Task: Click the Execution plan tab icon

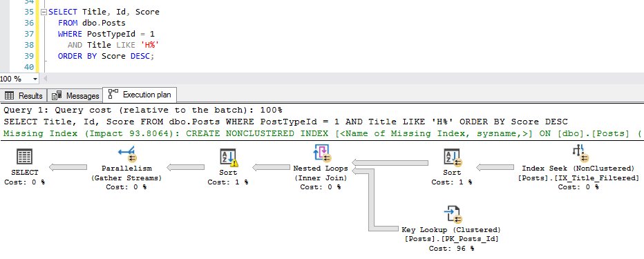Action: (113, 94)
